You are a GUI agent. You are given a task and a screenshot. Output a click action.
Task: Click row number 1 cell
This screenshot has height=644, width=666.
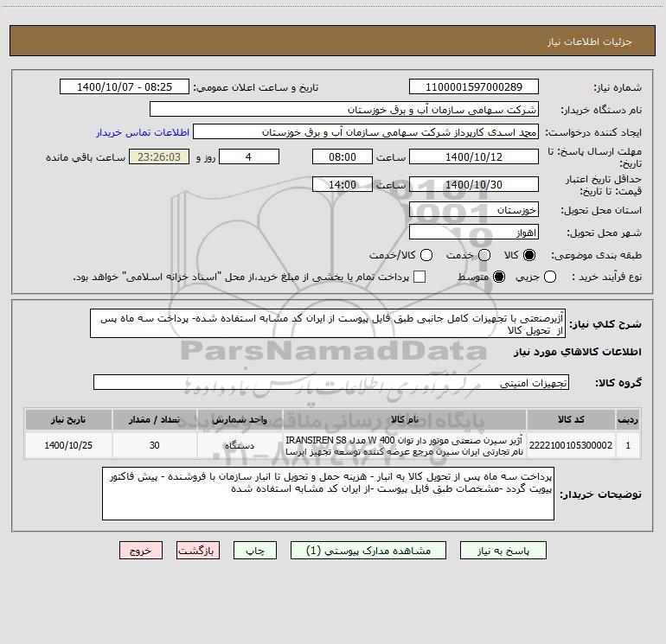628,445
